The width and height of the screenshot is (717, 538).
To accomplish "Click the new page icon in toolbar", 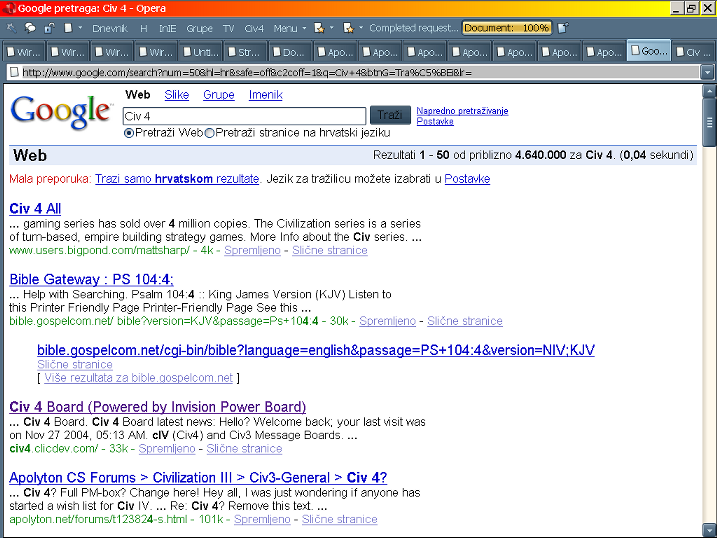I will coord(67,28).
